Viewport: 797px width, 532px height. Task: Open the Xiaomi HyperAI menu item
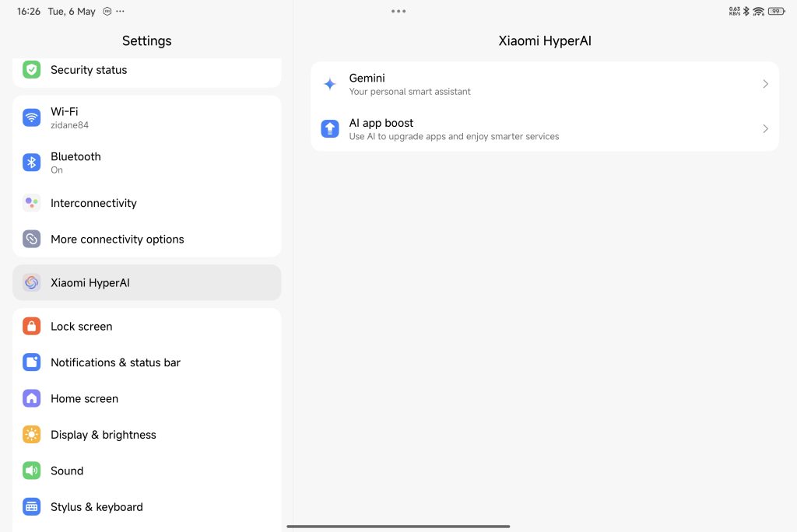tap(146, 283)
